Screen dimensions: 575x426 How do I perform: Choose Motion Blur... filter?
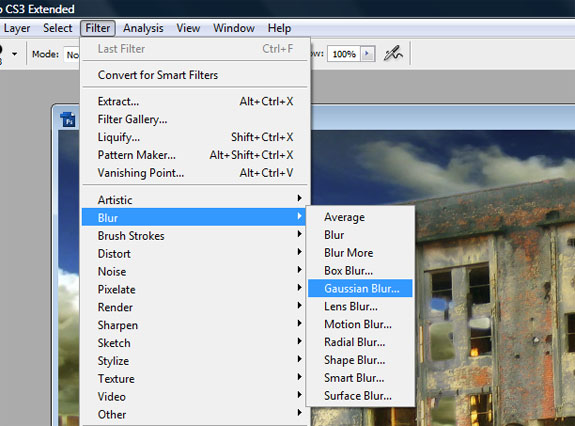click(360, 324)
